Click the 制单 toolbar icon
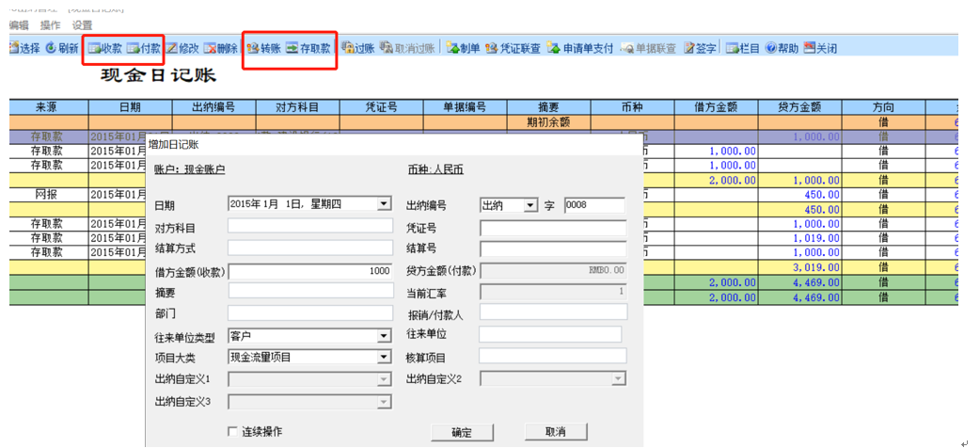980x448 pixels. pyautogui.click(x=463, y=48)
